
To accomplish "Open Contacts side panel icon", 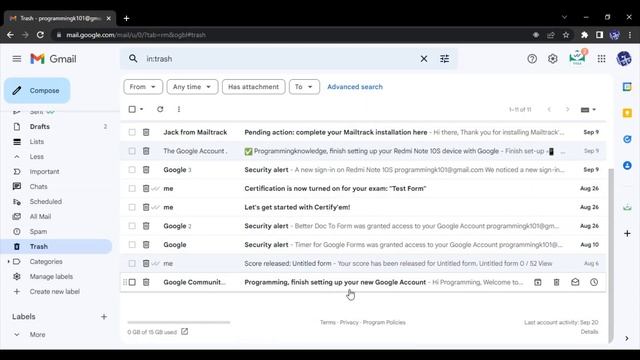I will (x=627, y=165).
